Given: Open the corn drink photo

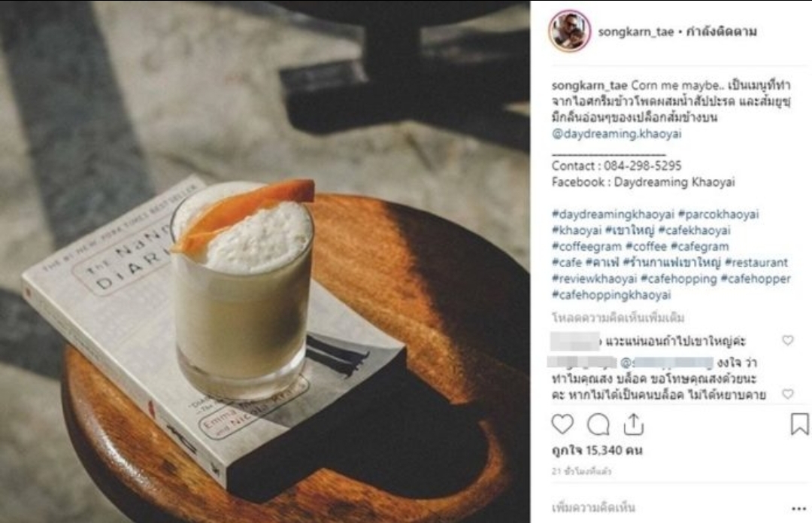Looking at the screenshot, I should click(265, 261).
